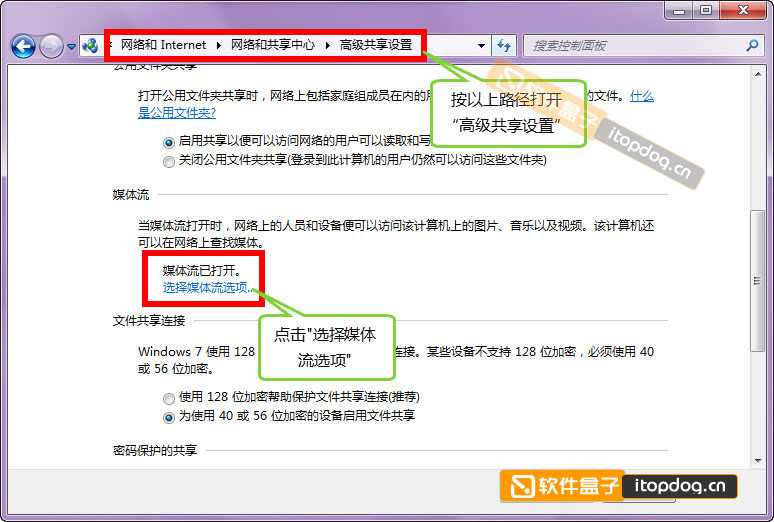Click the 软件盒子 orange logo icon
This screenshot has width=774, height=522.
(x=522, y=487)
